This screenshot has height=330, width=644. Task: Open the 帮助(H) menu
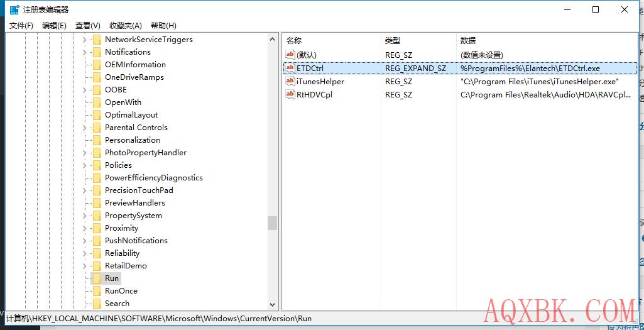click(x=163, y=26)
